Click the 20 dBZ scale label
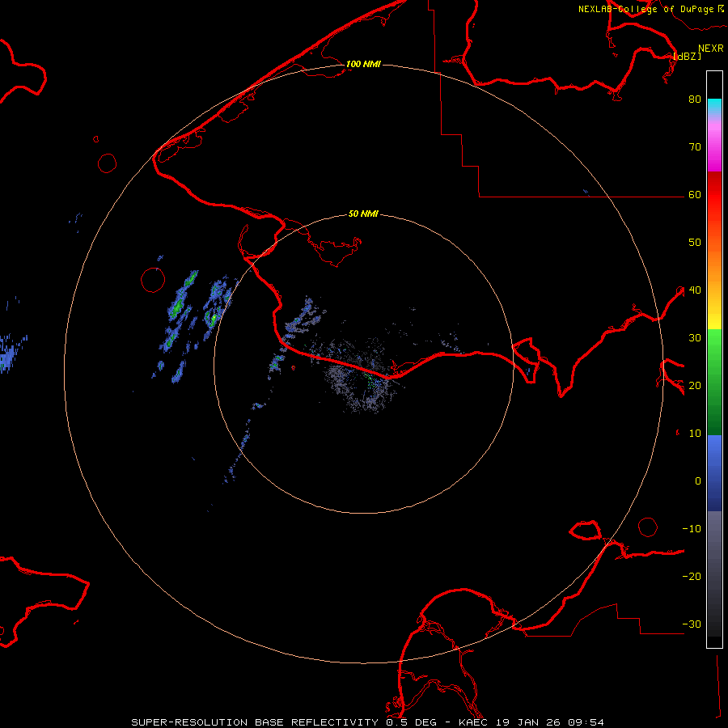Image resolution: width=728 pixels, height=728 pixels. (695, 385)
